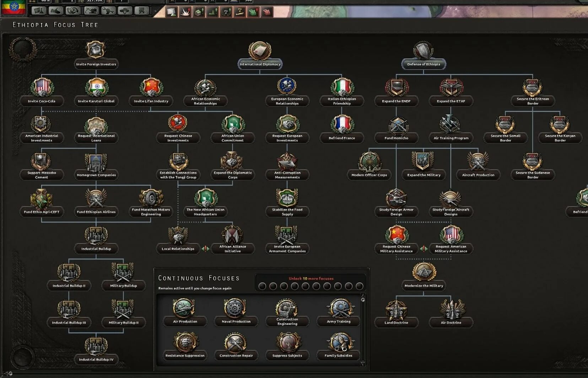Click the research alert icon with flask
The image size is (588, 378).
coord(171,12)
